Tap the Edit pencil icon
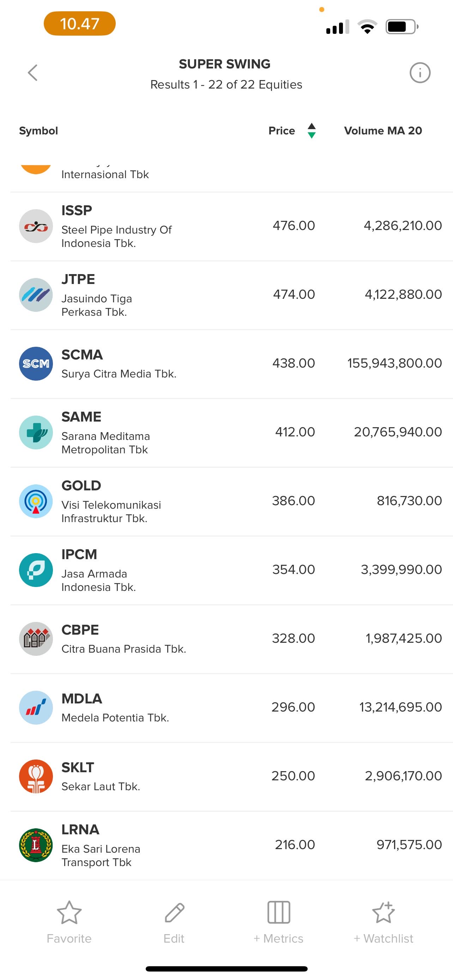The width and height of the screenshot is (453, 980). click(174, 912)
